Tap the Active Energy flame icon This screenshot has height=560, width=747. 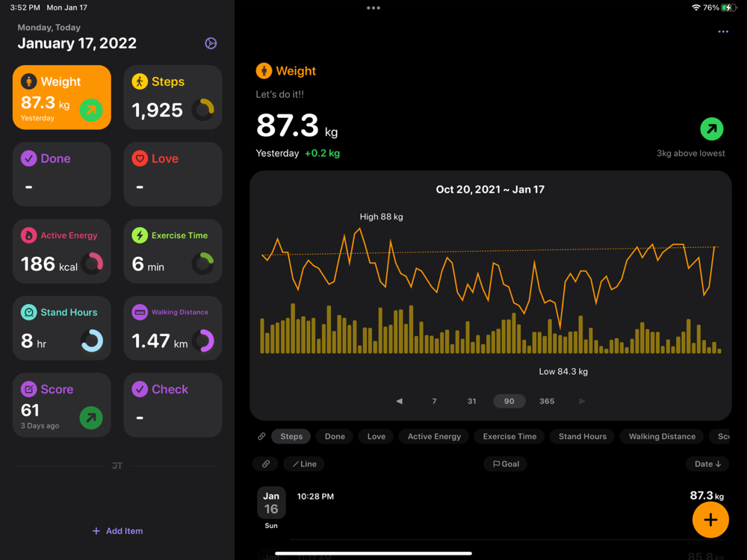click(x=28, y=235)
